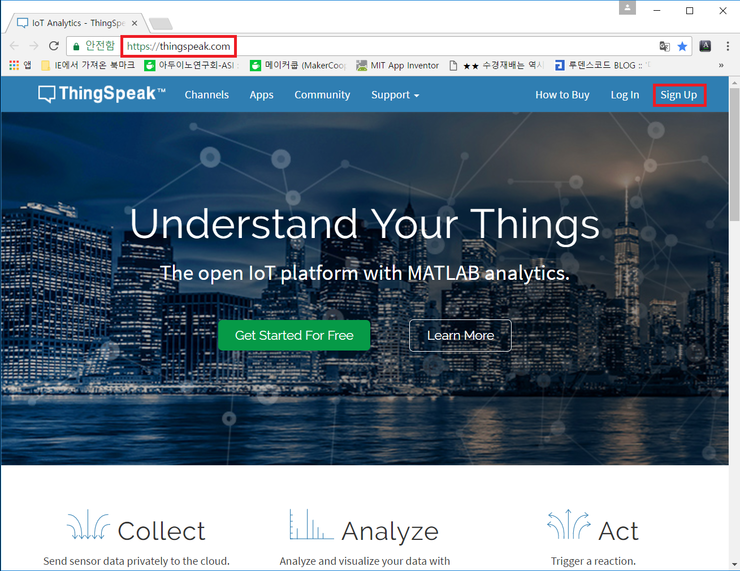The image size is (740, 571).
Task: Open the browser extension icon
Action: tap(705, 46)
